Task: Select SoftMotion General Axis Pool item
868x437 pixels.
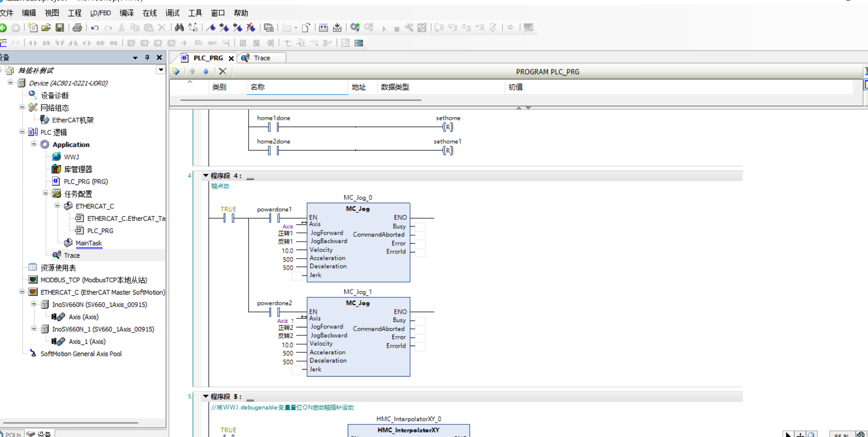Action: point(81,354)
